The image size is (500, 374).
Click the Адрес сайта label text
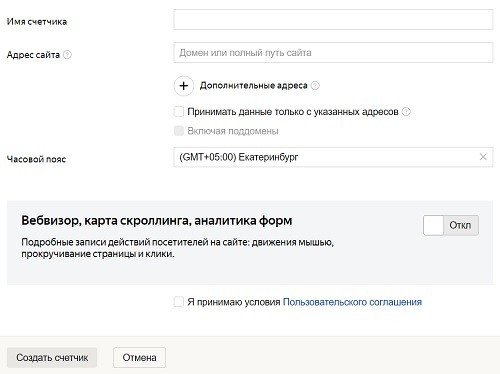(x=33, y=55)
